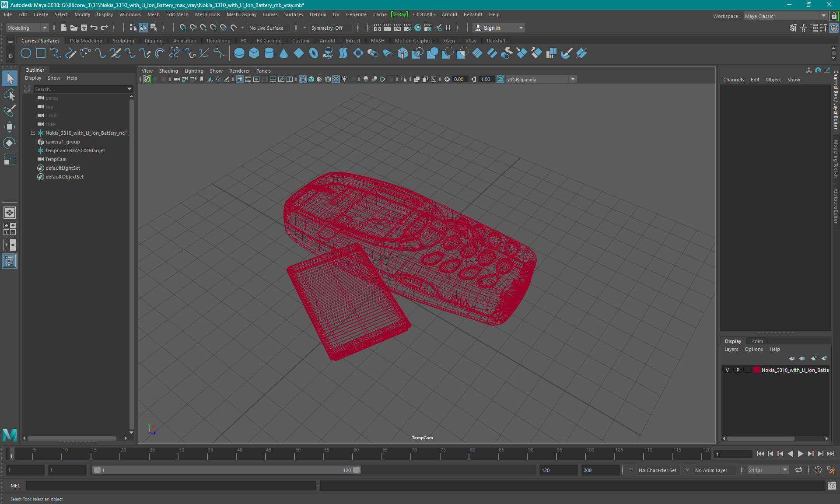Open the Render View clapperboard icon
Image resolution: width=840 pixels, height=504 pixels.
coord(377,28)
